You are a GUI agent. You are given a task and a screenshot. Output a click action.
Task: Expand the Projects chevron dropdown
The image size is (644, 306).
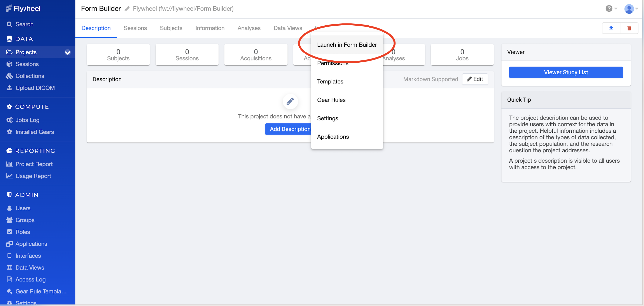tap(68, 52)
